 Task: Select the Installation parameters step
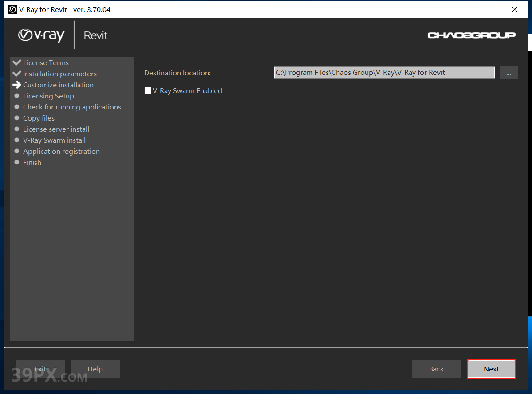coord(60,74)
